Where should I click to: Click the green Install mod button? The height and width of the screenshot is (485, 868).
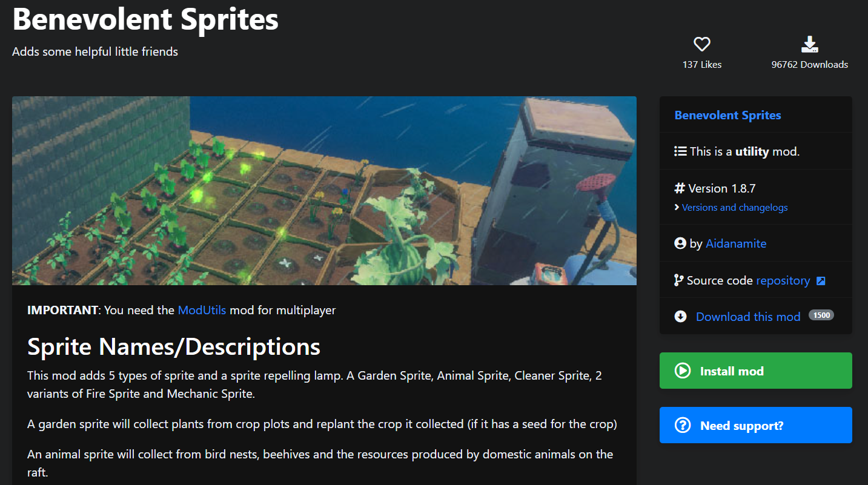pyautogui.click(x=755, y=371)
